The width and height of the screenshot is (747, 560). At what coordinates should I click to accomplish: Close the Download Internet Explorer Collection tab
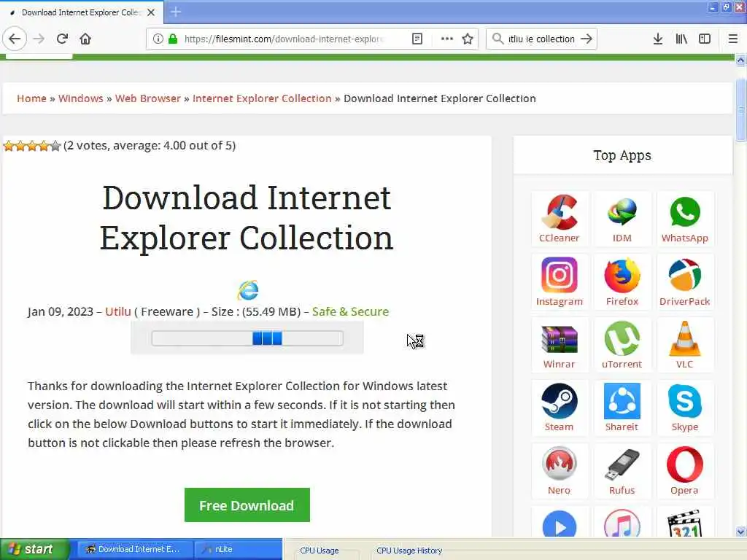pyautogui.click(x=151, y=12)
